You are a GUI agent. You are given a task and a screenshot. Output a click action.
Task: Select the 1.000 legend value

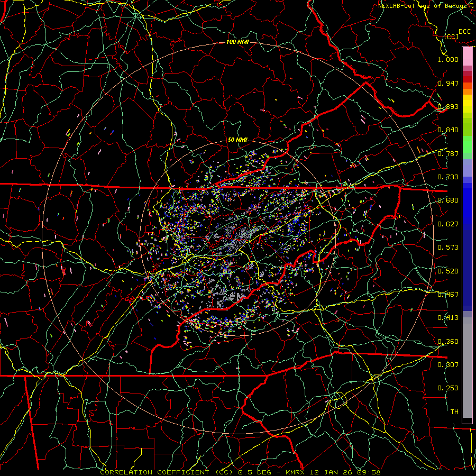(x=448, y=59)
